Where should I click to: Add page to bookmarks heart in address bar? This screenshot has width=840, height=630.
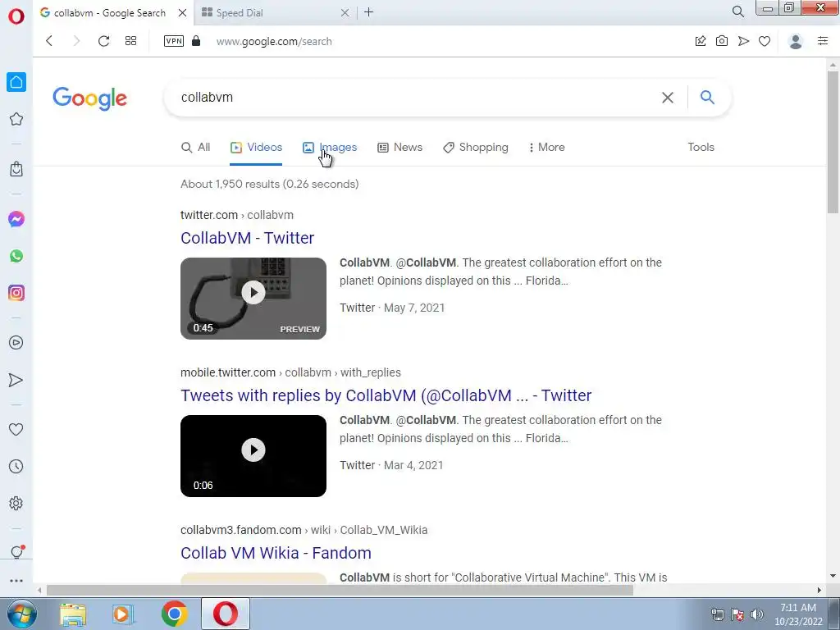765,41
